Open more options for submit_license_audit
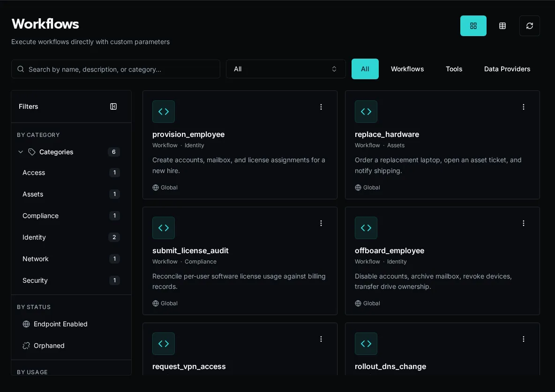 click(321, 223)
